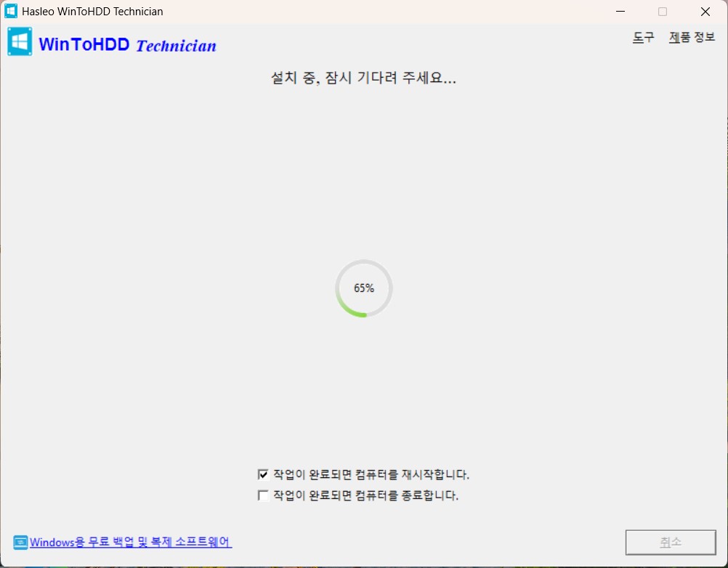Open the 제품 정보 menu
The height and width of the screenshot is (568, 728).
pyautogui.click(x=692, y=37)
